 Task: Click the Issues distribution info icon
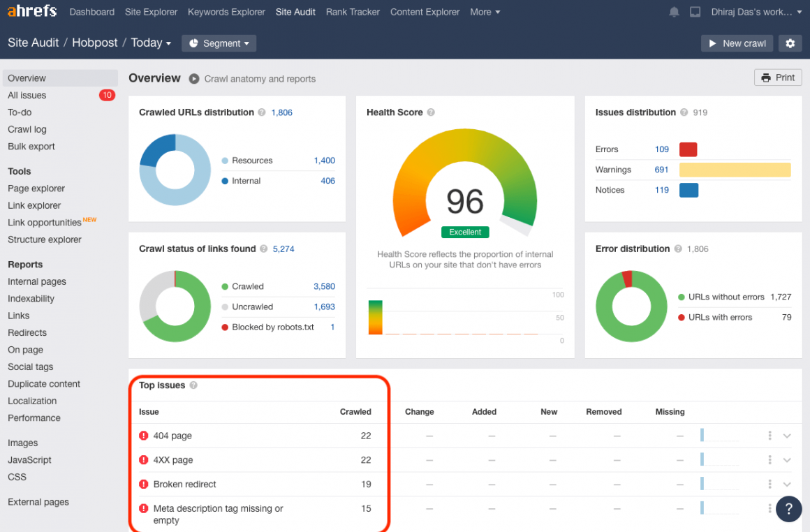coord(684,112)
